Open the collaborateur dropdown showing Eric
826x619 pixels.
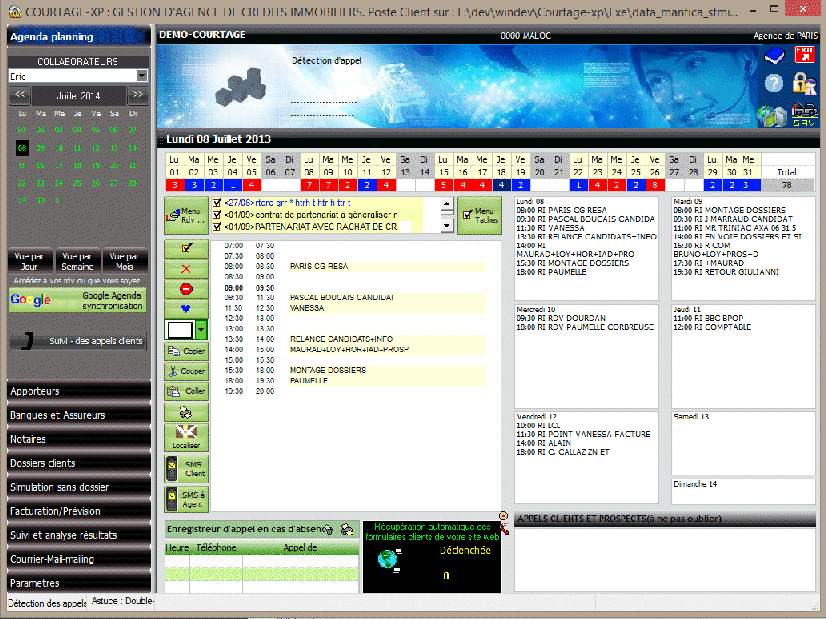pos(142,76)
